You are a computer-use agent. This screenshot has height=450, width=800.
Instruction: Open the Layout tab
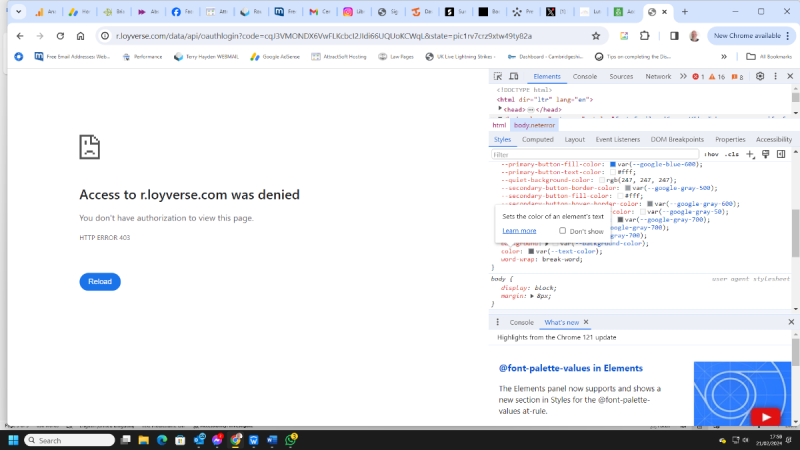point(574,139)
